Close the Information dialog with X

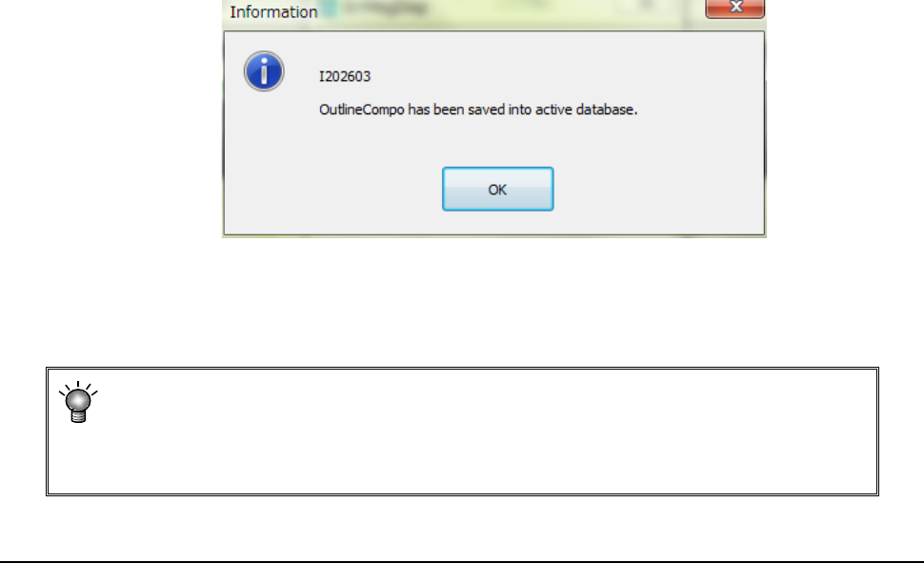[734, 8]
